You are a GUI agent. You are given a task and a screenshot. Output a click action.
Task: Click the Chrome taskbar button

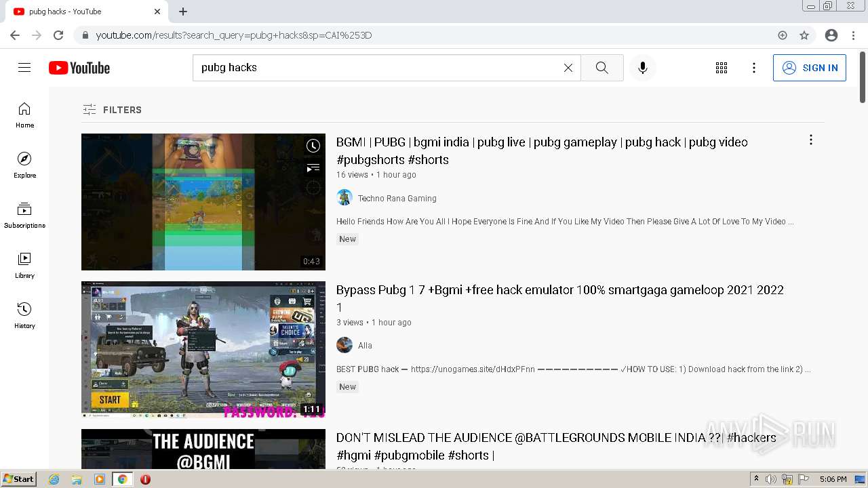coord(122,479)
